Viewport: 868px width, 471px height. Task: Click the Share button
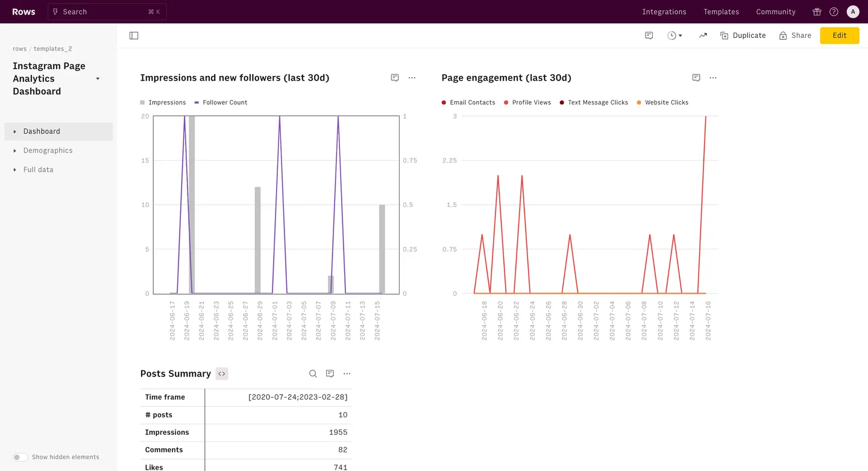click(x=795, y=36)
